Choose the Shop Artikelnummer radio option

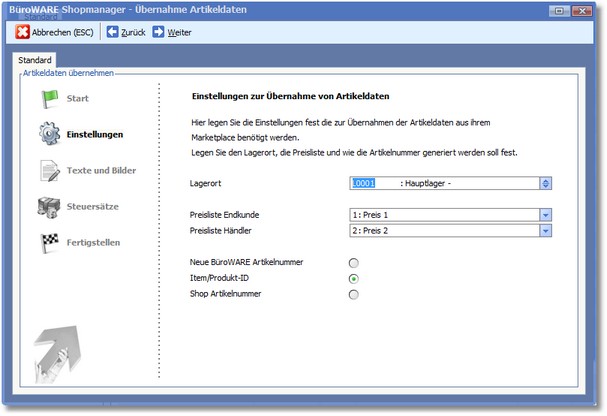pyautogui.click(x=354, y=294)
